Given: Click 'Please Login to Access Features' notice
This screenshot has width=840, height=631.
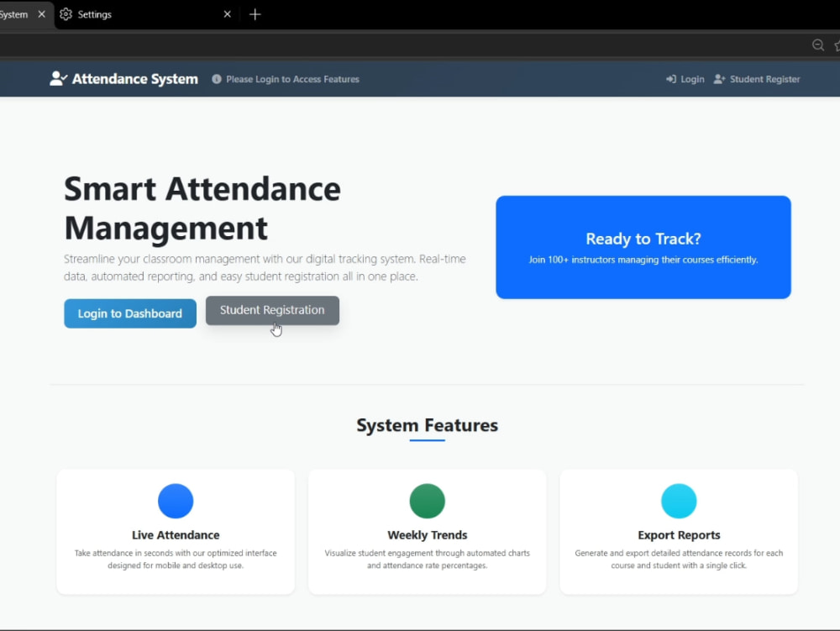Looking at the screenshot, I should (x=292, y=79).
